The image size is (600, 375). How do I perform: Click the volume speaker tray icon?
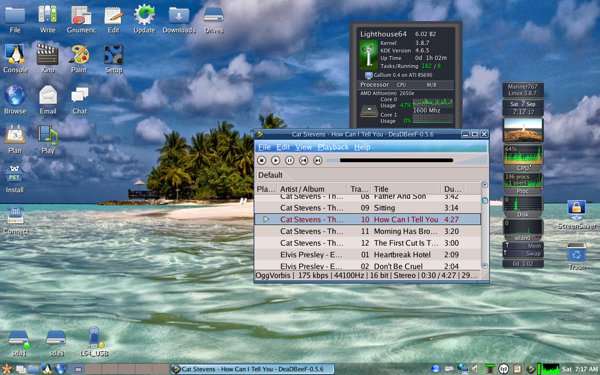pos(476,369)
